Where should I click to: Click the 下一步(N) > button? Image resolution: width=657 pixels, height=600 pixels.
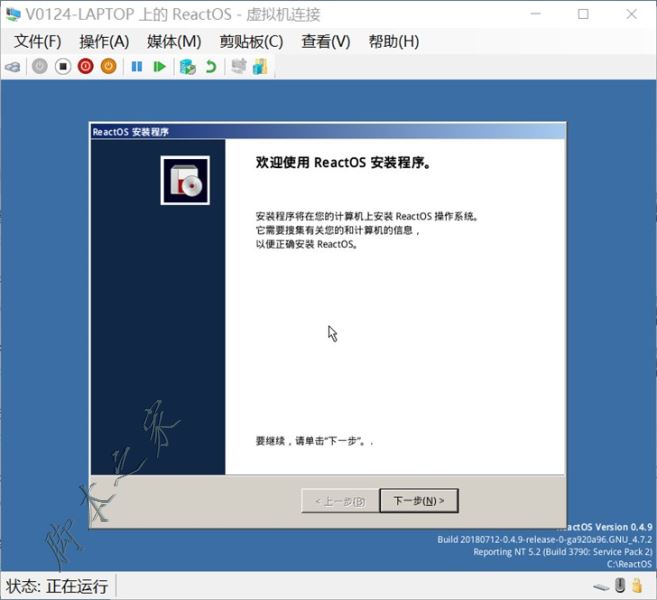[x=419, y=501]
